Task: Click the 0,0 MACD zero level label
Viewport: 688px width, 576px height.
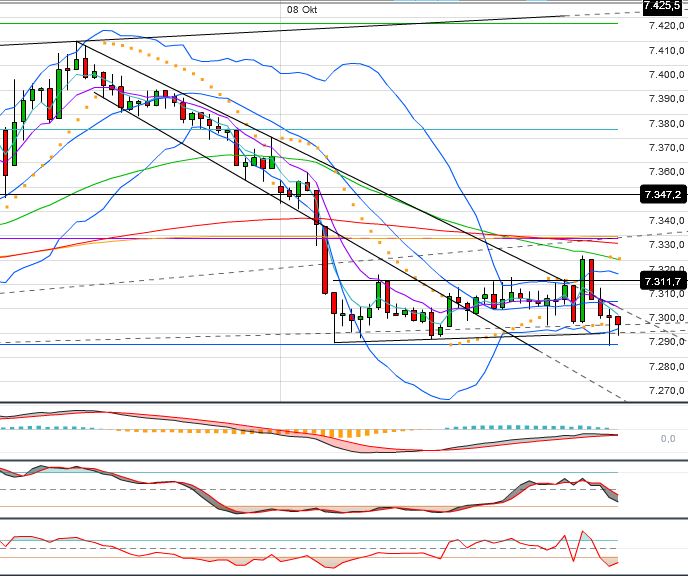Action: (668, 439)
